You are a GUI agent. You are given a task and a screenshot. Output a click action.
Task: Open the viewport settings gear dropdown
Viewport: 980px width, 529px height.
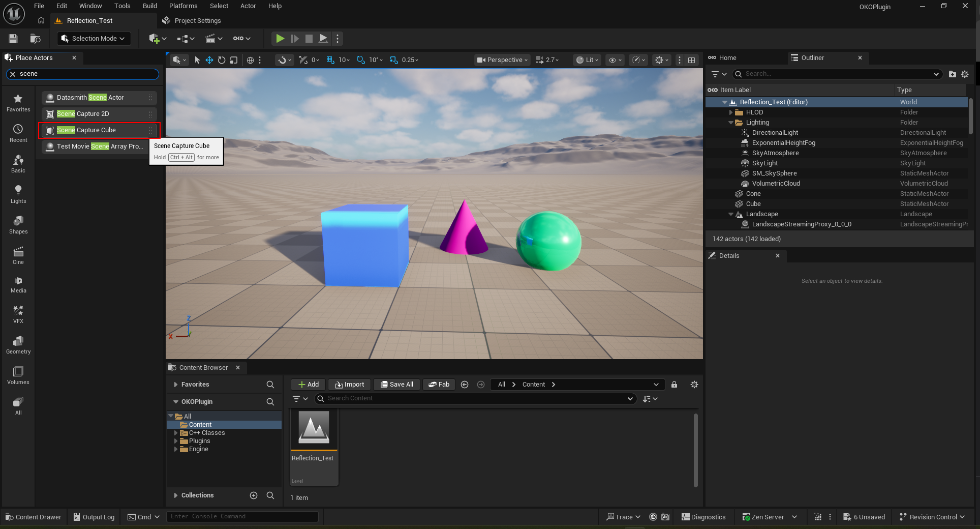tap(662, 60)
